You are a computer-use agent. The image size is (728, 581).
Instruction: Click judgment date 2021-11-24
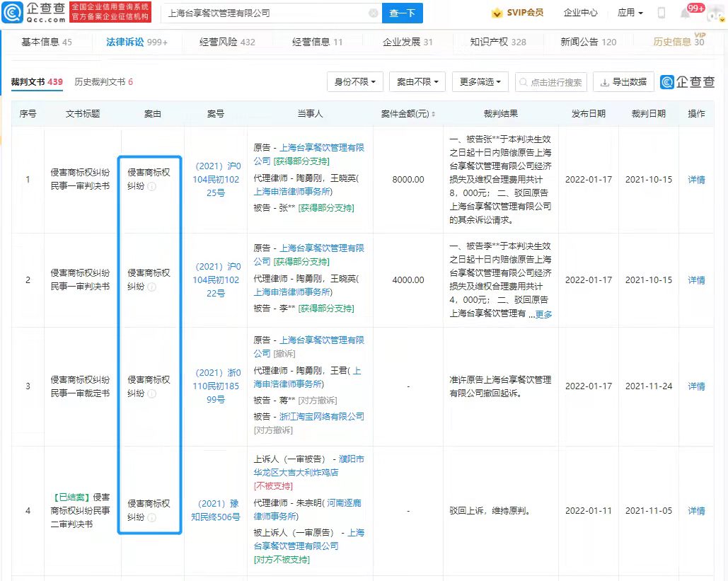point(649,386)
